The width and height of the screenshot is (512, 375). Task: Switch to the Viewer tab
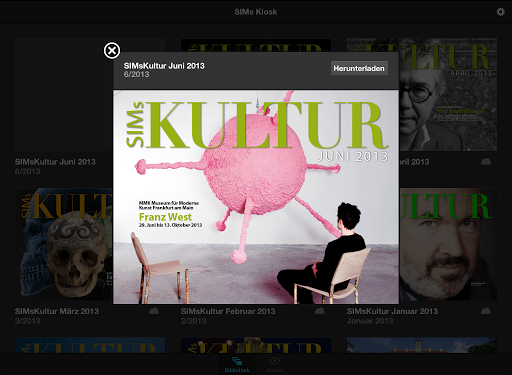tap(275, 365)
